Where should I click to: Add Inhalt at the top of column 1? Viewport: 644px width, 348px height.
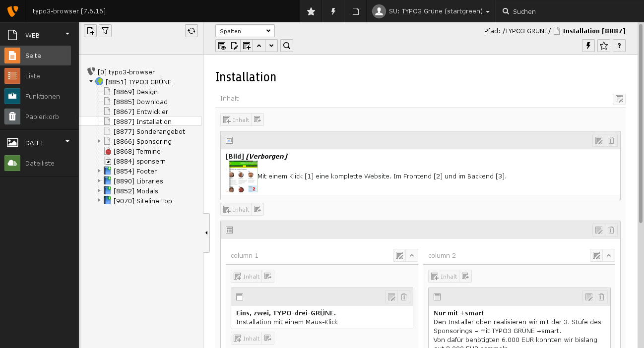coord(247,276)
